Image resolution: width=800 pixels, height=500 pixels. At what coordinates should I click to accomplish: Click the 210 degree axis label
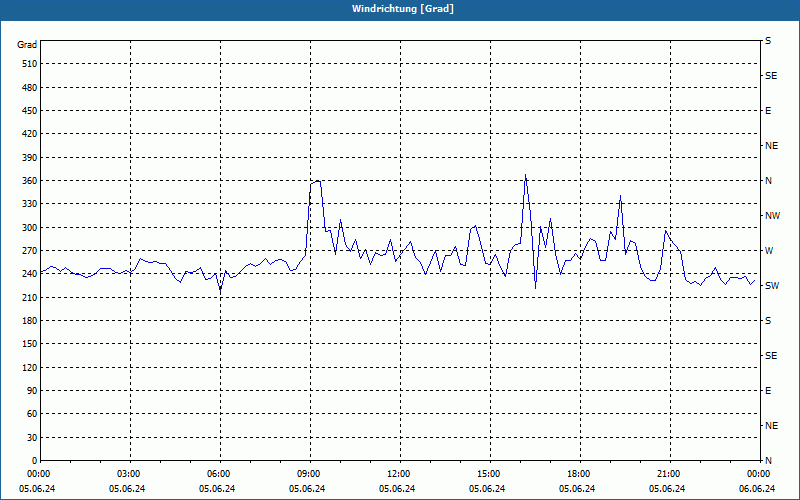pos(30,297)
